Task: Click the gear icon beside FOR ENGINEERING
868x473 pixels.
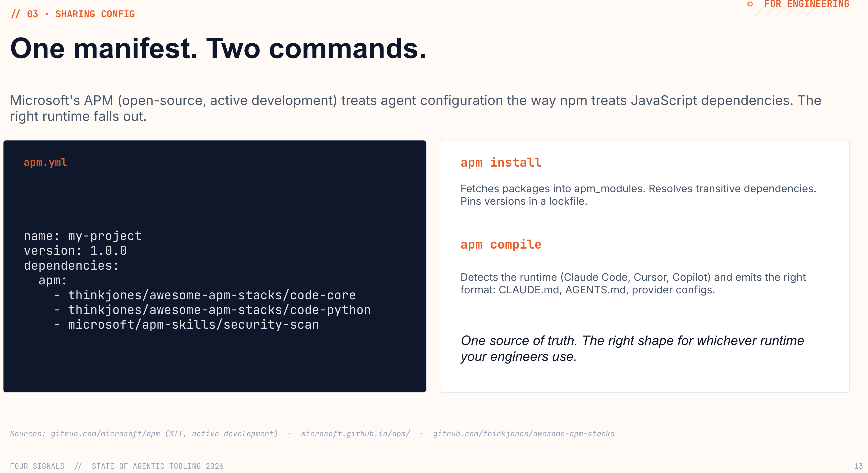Action: [x=750, y=4]
